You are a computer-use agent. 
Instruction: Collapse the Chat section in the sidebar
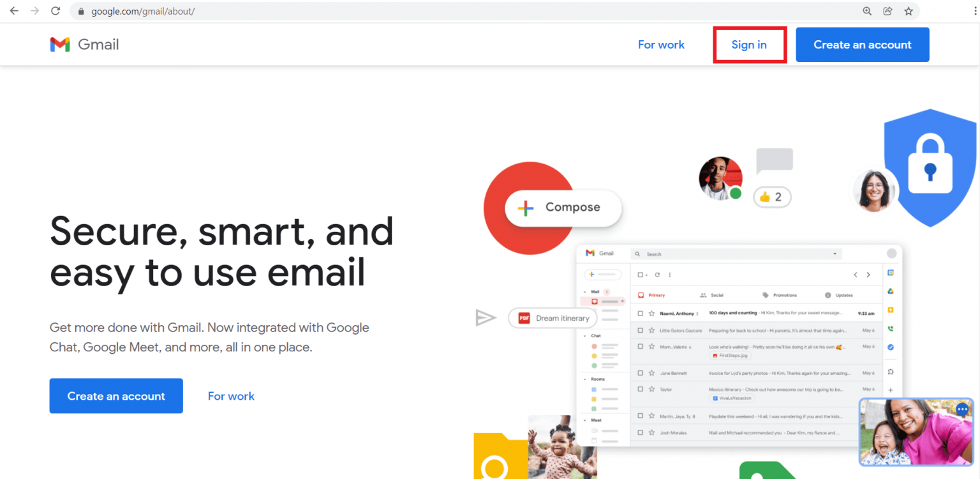click(x=584, y=335)
